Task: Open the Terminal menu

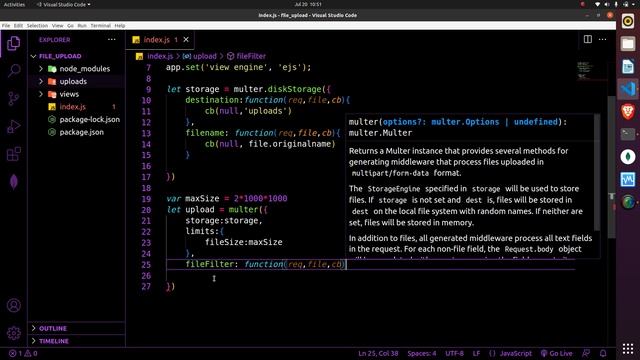Action: pos(101,25)
